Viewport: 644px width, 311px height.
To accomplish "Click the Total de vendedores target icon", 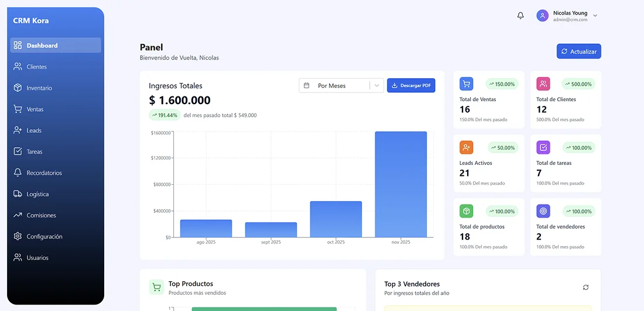I will 543,211.
